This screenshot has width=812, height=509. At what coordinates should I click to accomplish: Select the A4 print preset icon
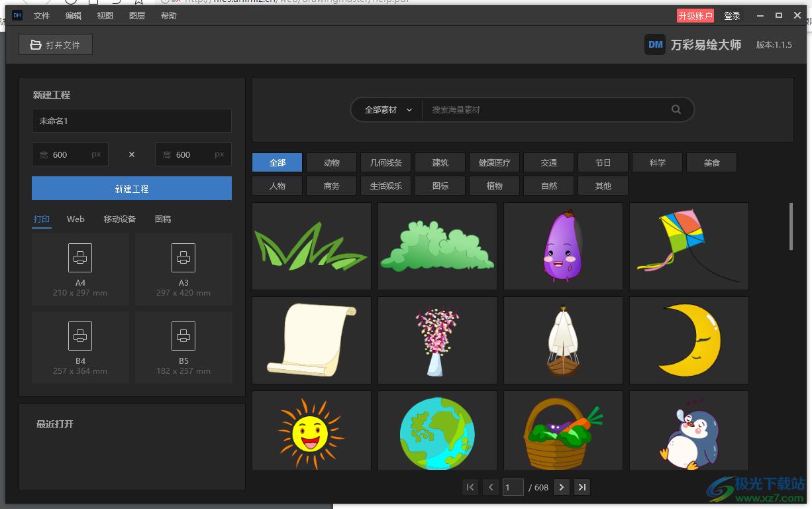(x=80, y=258)
